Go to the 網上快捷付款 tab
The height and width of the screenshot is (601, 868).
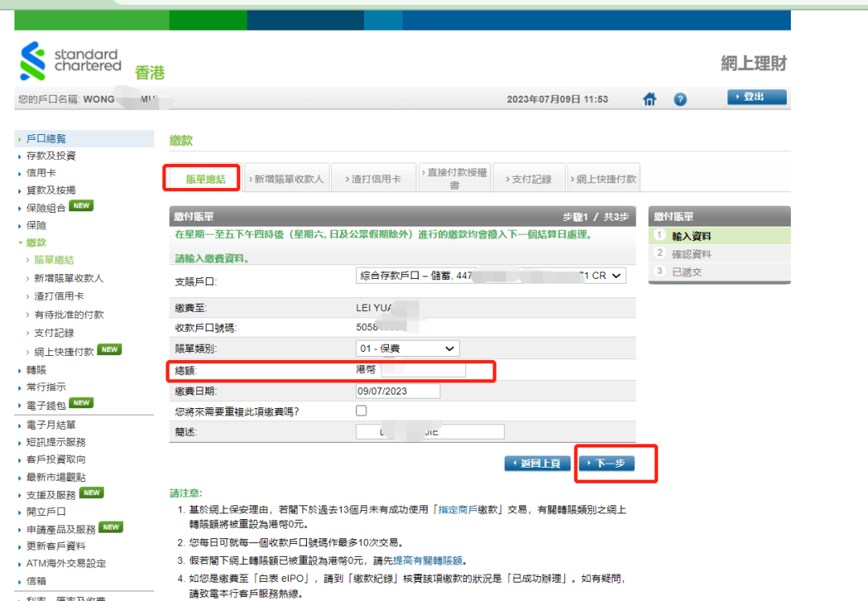tap(604, 179)
